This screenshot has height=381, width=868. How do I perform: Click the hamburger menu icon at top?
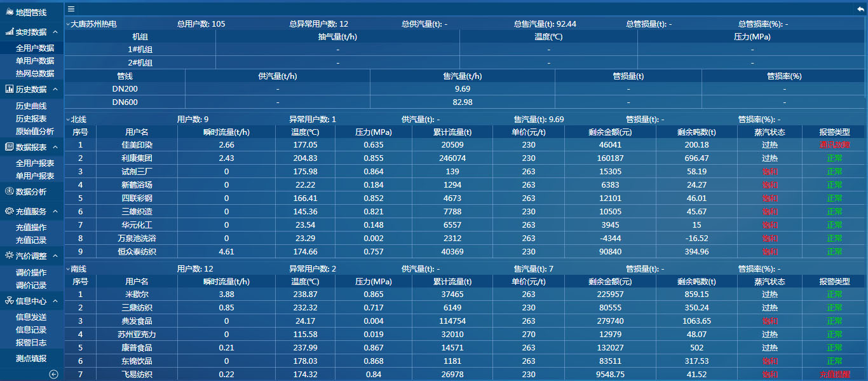(71, 9)
